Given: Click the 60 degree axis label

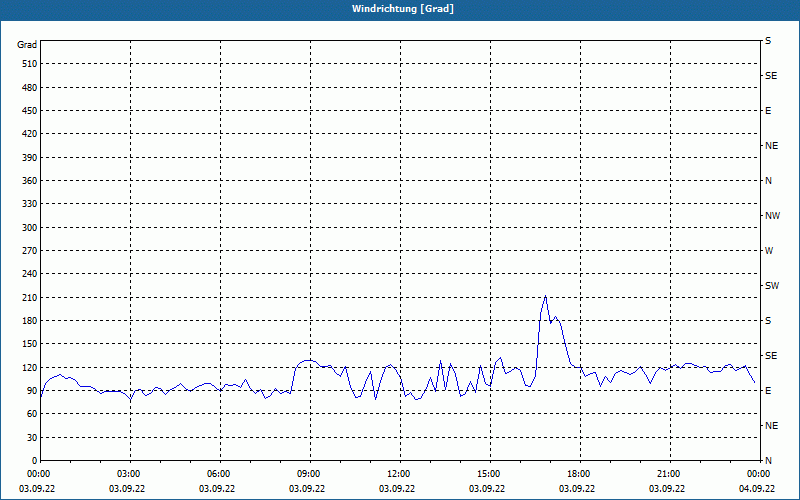Looking at the screenshot, I should coord(31,414).
